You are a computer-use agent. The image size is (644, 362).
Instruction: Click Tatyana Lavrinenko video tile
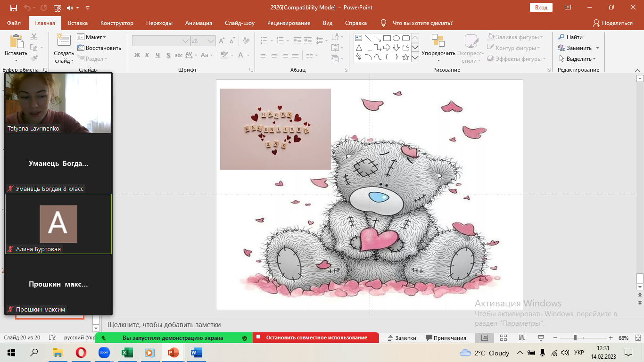pos(58,103)
